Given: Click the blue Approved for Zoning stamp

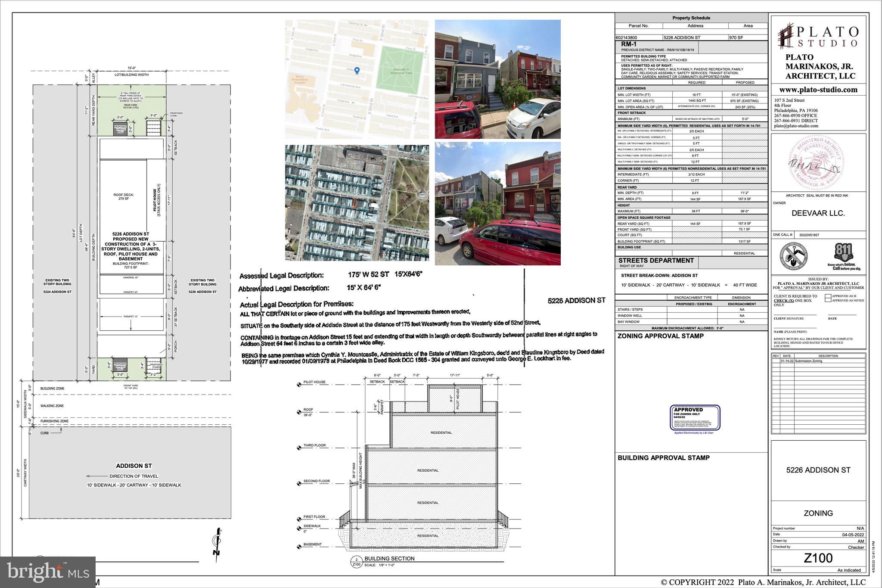Looking at the screenshot, I should click(695, 417).
